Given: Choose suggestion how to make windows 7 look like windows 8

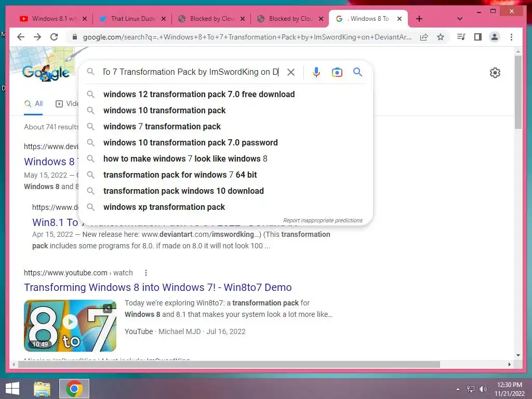Looking at the screenshot, I should [225, 159].
